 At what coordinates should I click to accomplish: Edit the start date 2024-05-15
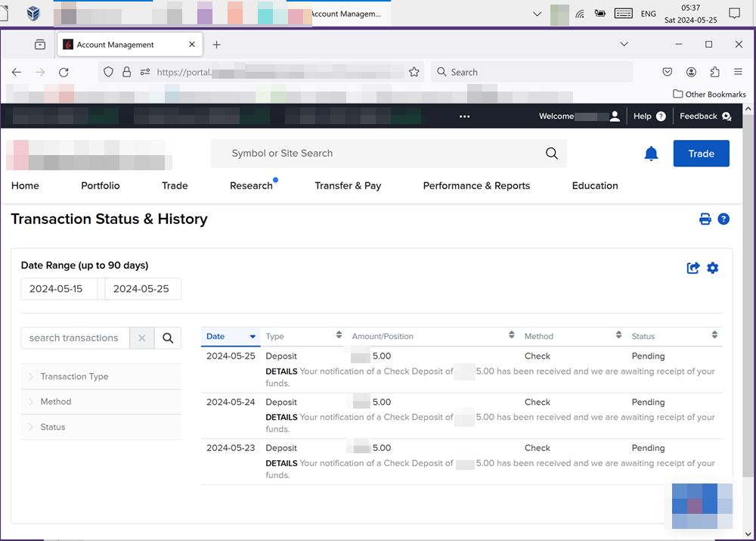click(59, 289)
